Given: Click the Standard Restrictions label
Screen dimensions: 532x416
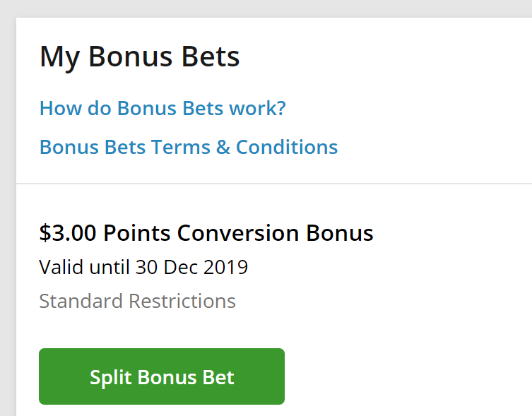Looking at the screenshot, I should [137, 301].
